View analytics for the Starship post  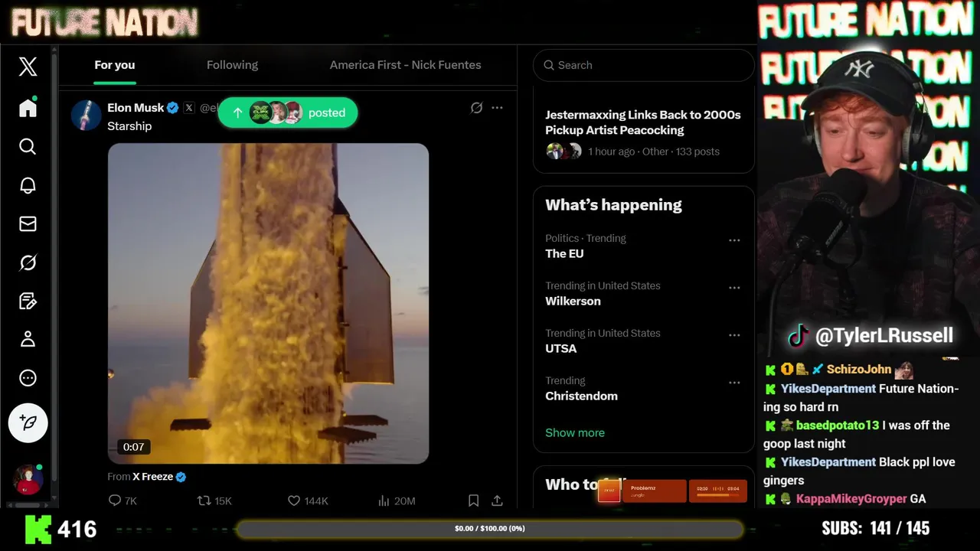(397, 500)
